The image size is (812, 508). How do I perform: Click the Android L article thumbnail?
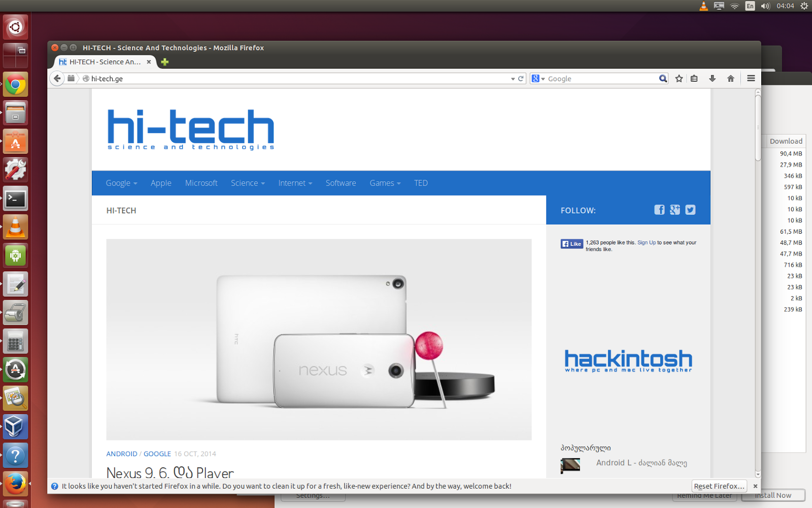570,465
